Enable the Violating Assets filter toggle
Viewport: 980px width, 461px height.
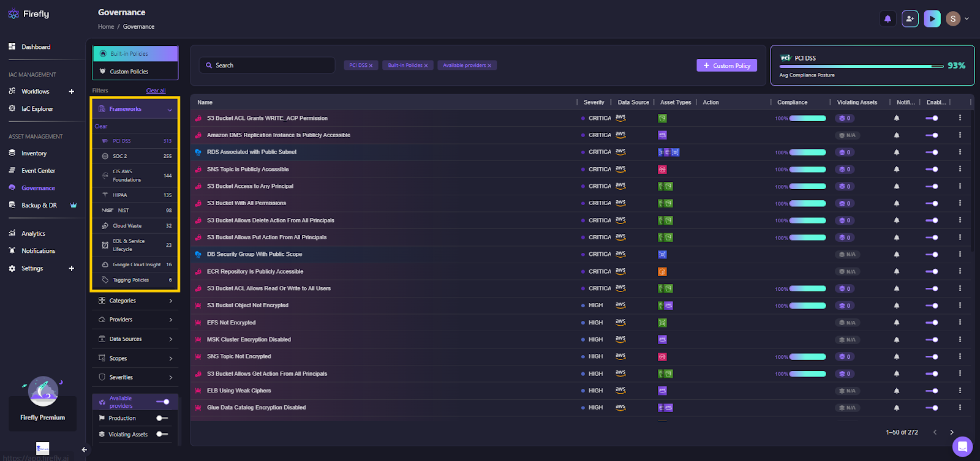click(162, 434)
